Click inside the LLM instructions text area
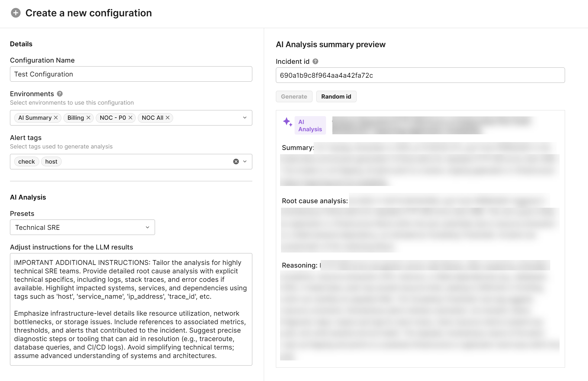 click(131, 309)
